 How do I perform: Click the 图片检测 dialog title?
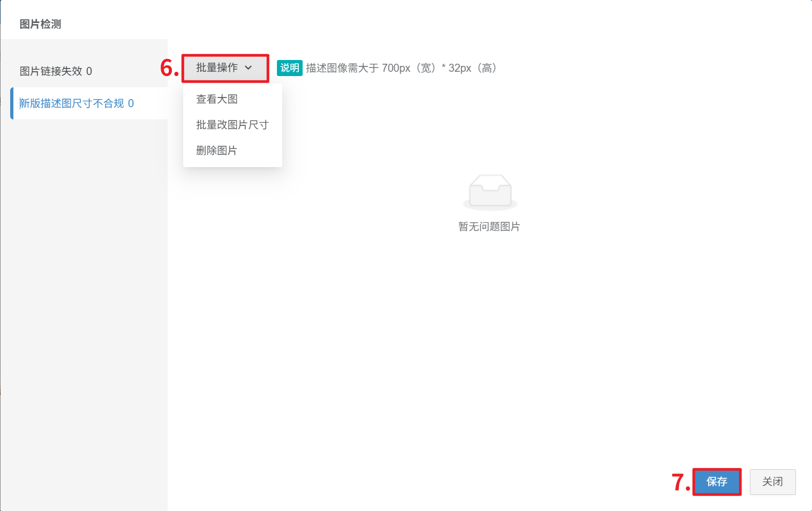[x=40, y=24]
